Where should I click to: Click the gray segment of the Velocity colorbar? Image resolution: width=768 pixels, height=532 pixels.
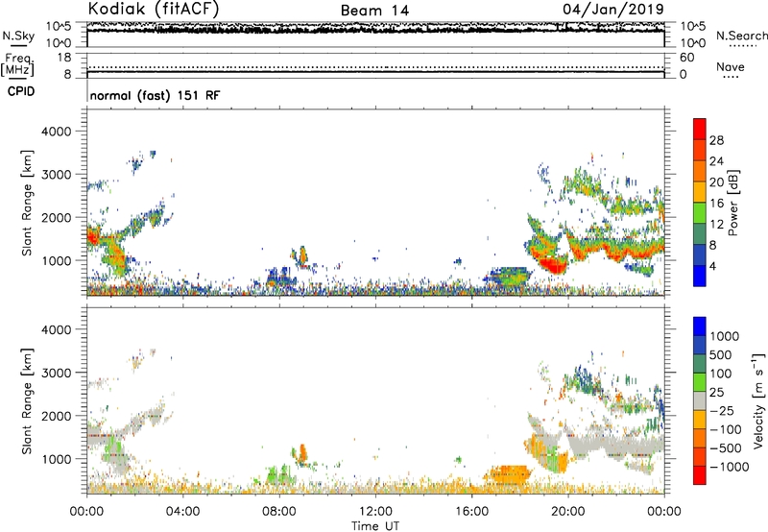(x=700, y=401)
